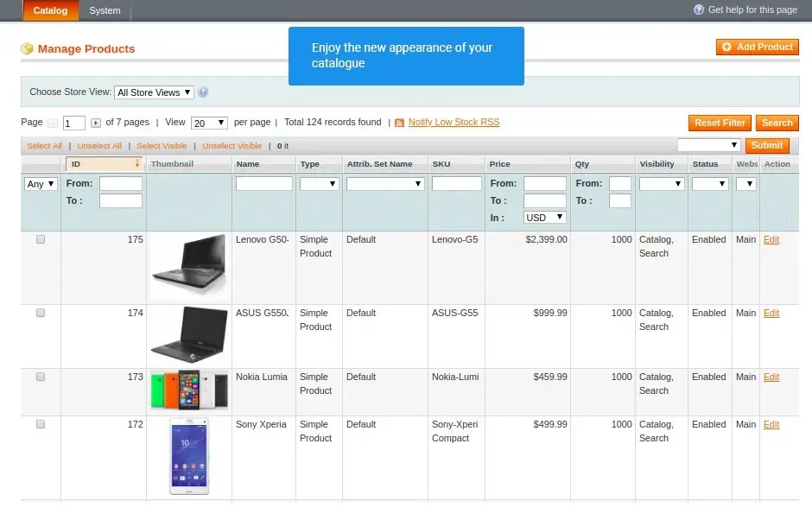The height and width of the screenshot is (520, 812).
Task: Click the Unselect Visible link
Action: pos(232,145)
